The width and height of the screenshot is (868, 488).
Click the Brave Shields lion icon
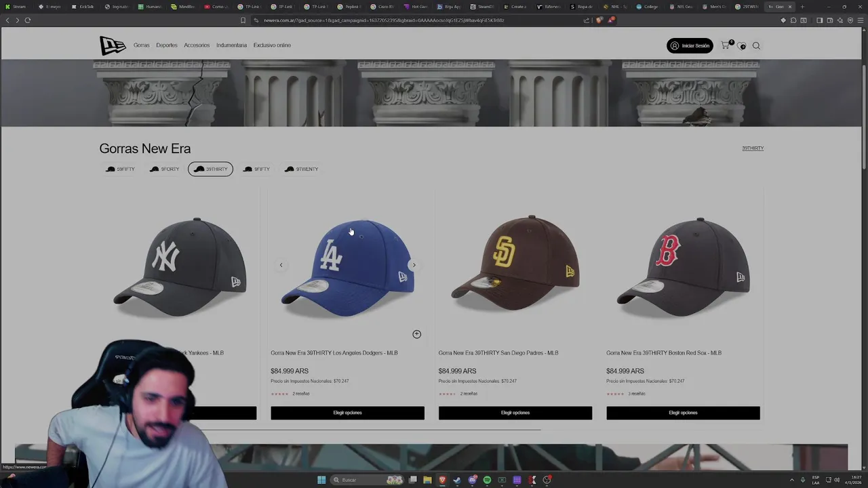point(599,20)
